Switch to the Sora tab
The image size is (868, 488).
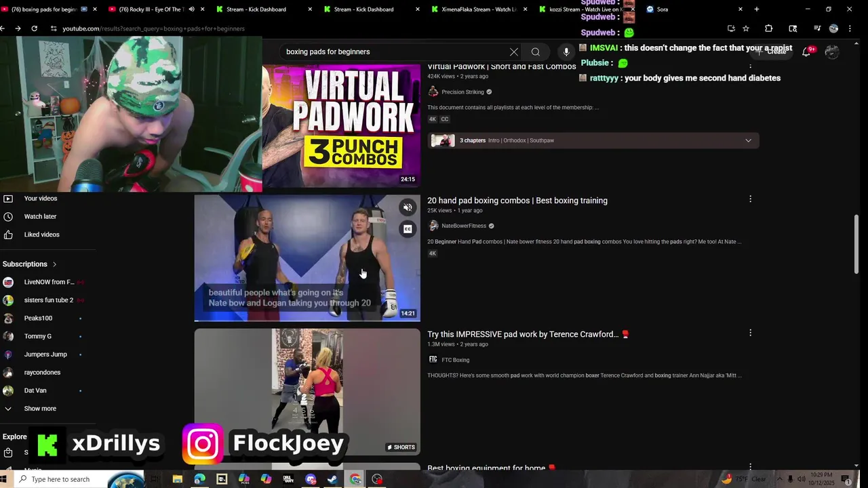(692, 9)
